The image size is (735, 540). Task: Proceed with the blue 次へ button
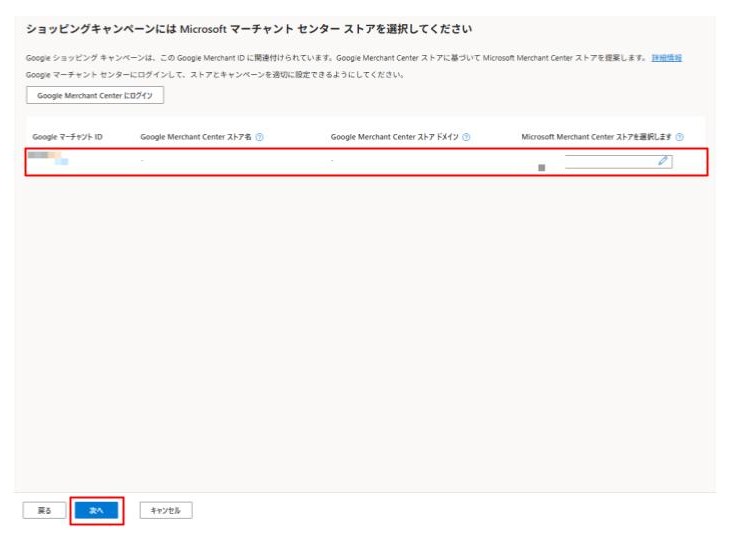(97, 510)
